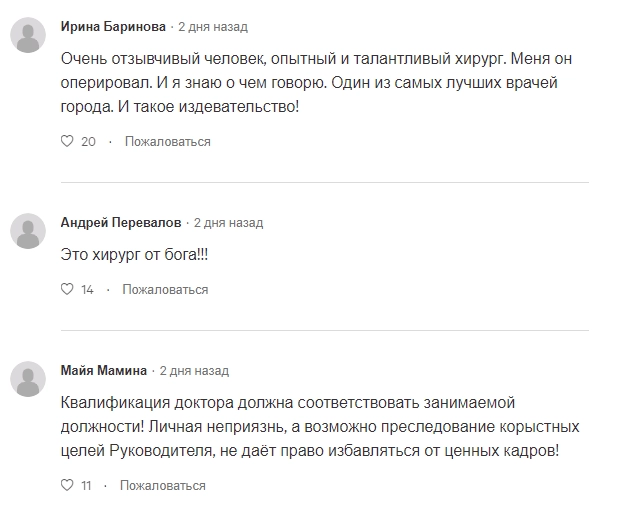This screenshot has height=511, width=618.
Task: Go to Майя Мамина's profile name
Action: coord(104,370)
